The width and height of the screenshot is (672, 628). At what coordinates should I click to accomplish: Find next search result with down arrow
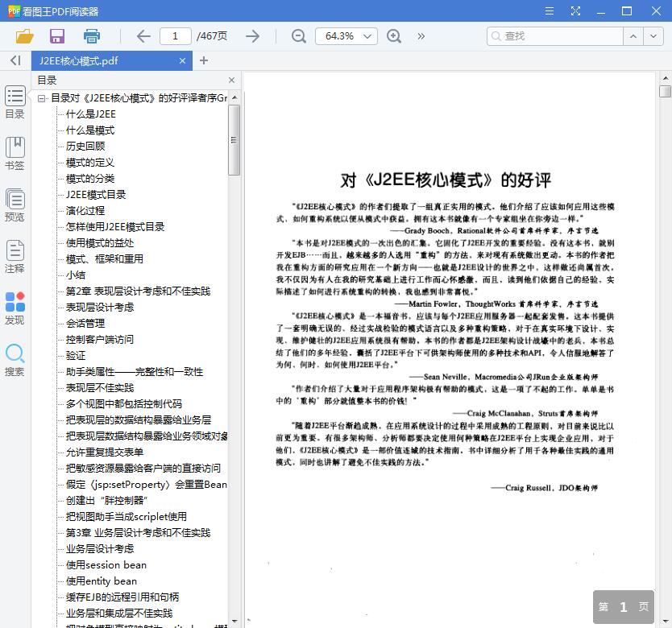(653, 36)
